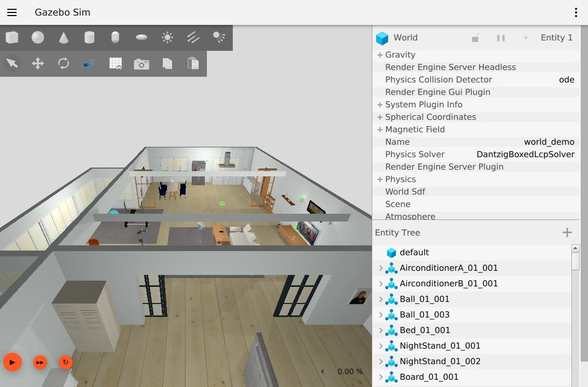Click the entity tree scrollbar thumb
The image size is (588, 387).
(575, 261)
